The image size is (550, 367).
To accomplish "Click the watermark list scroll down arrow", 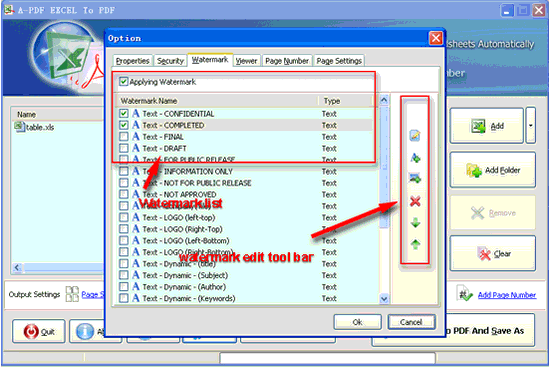I will (x=384, y=299).
